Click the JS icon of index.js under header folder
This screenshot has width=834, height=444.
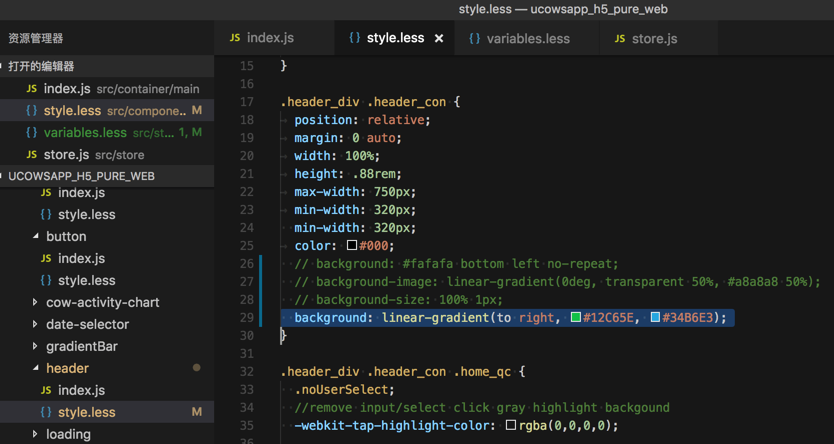pyautogui.click(x=46, y=390)
